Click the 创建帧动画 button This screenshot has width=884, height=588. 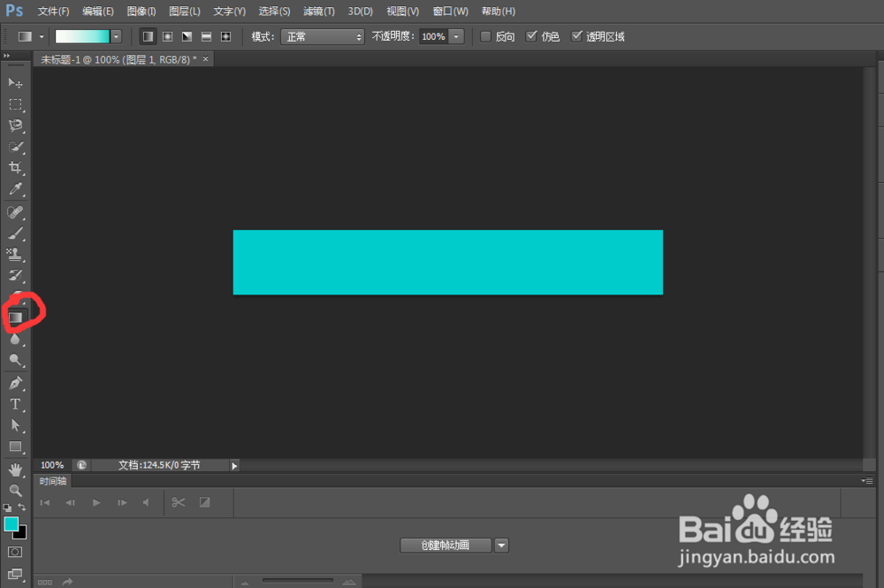click(x=446, y=546)
